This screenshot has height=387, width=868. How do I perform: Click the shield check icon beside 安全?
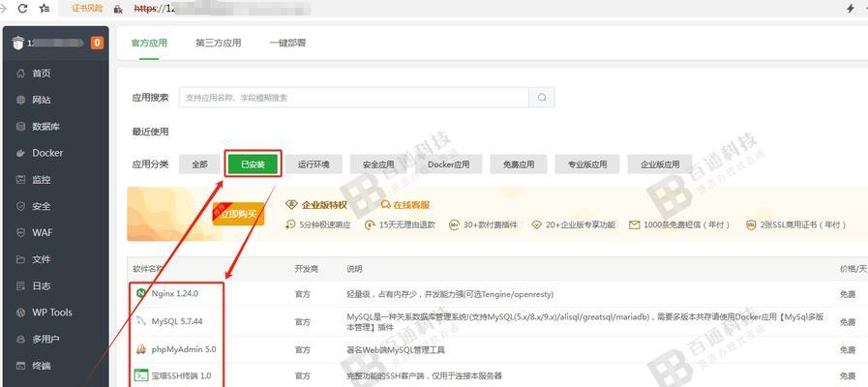[21, 206]
